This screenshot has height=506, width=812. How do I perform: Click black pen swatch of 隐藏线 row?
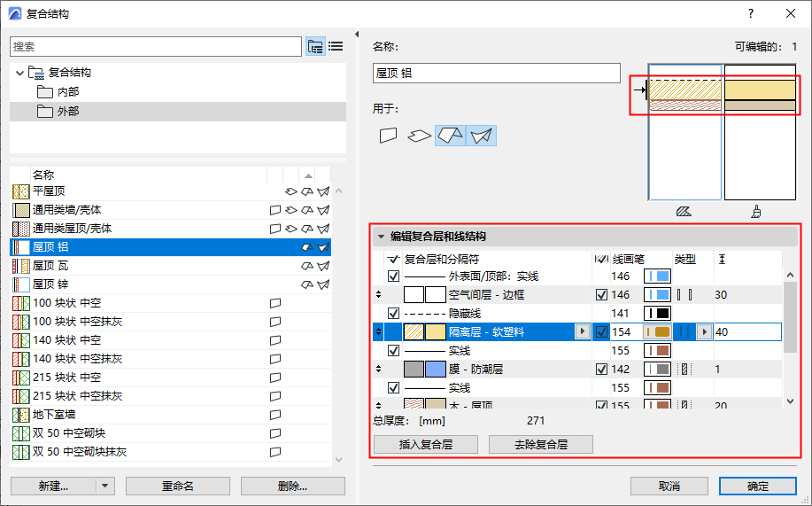pos(657,314)
